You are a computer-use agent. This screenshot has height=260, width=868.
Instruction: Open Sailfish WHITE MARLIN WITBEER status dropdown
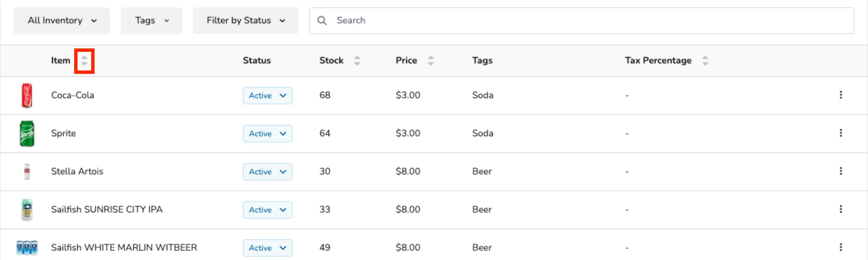(268, 248)
